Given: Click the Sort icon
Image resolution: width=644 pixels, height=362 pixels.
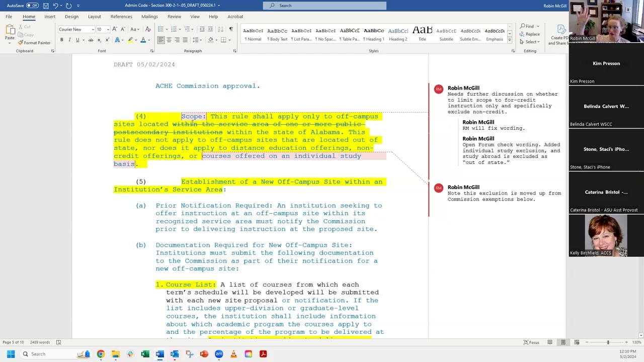Looking at the screenshot, I should (221, 29).
